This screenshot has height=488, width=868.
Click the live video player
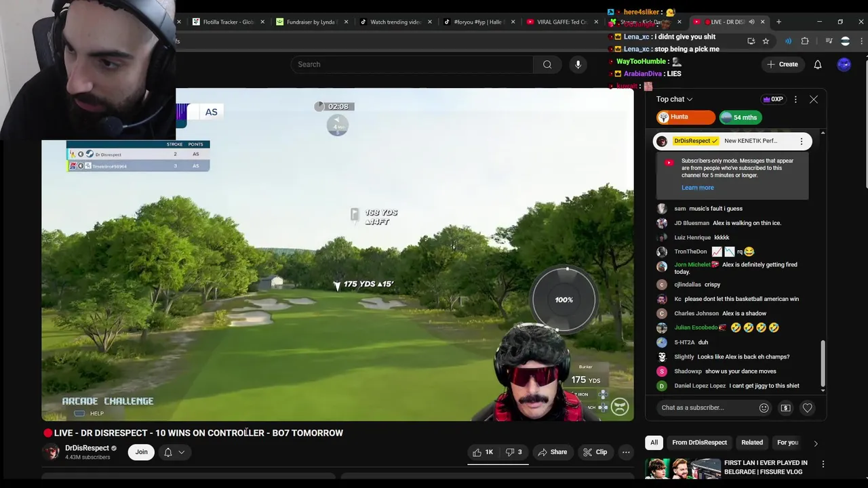[x=338, y=254]
